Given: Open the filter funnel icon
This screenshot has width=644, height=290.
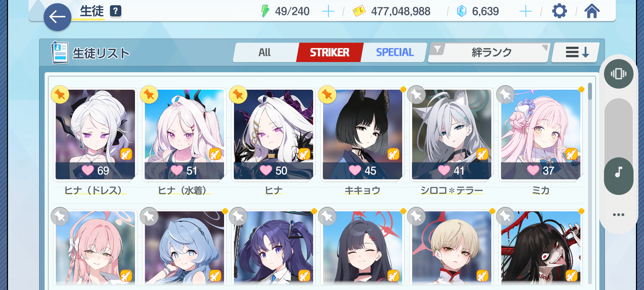Looking at the screenshot, I should click(x=437, y=49).
